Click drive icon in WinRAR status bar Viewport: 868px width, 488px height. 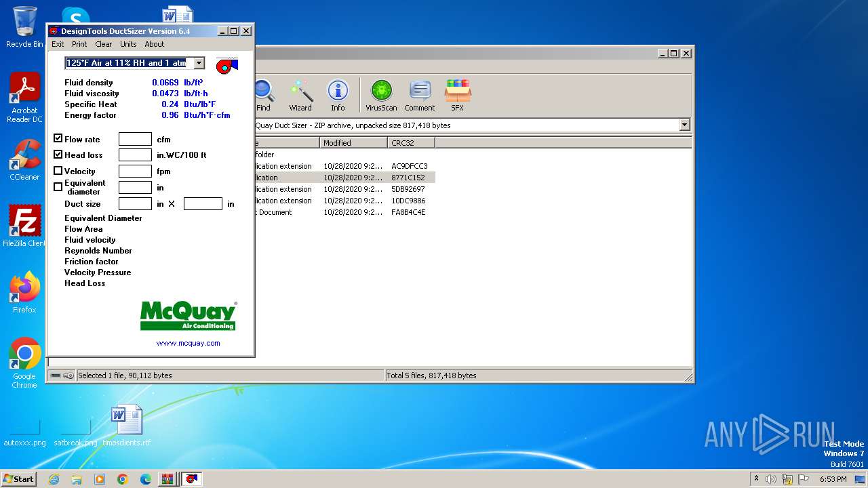click(56, 375)
